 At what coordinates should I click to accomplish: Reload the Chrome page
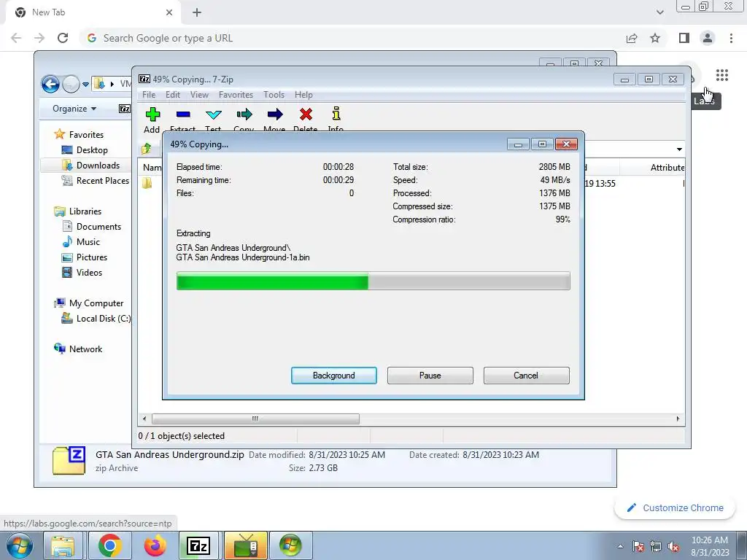[63, 38]
